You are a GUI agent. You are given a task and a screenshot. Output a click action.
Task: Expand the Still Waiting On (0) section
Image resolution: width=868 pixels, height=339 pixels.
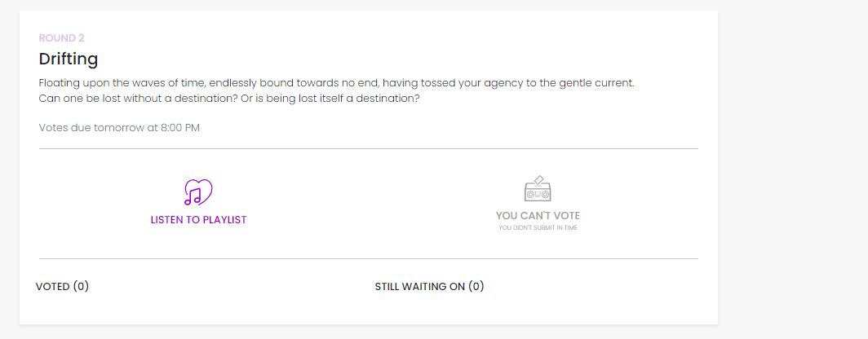tap(429, 287)
